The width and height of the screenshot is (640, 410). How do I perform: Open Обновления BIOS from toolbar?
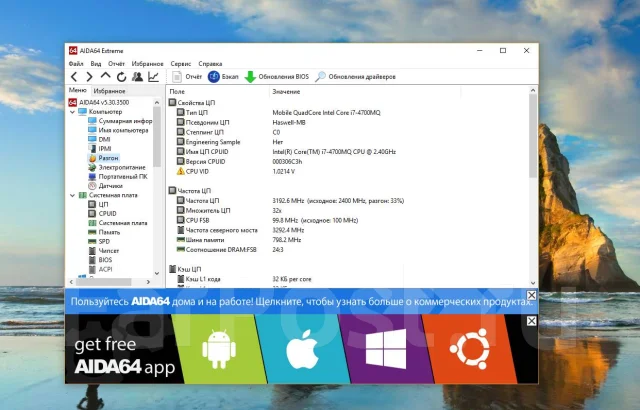277,77
